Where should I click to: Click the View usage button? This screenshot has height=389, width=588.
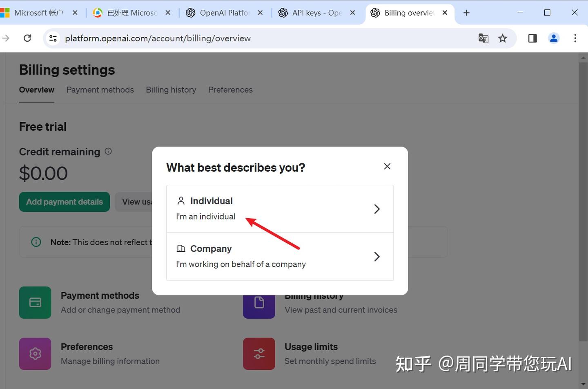click(x=134, y=202)
